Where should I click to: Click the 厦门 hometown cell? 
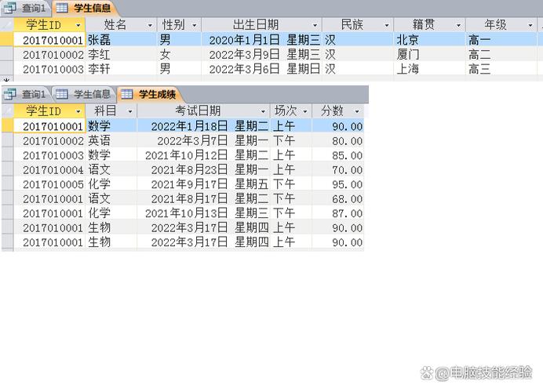pyautogui.click(x=430, y=54)
